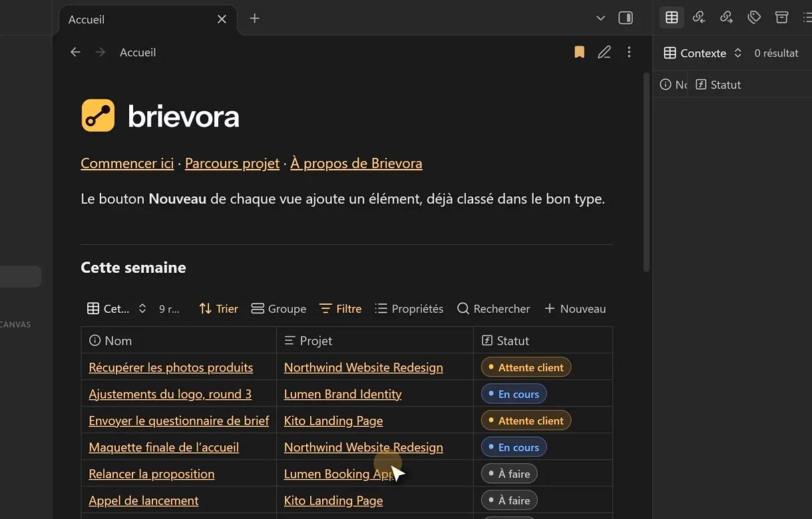Open the Propriétés menu

409,309
